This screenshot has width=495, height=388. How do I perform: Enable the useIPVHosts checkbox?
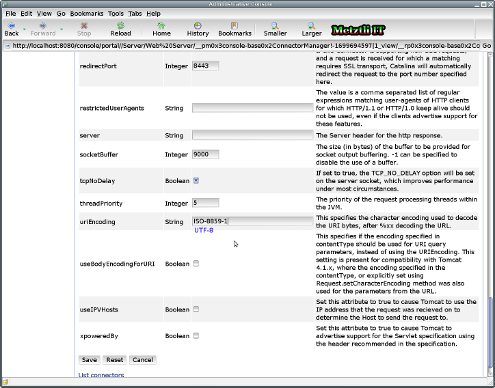point(196,309)
